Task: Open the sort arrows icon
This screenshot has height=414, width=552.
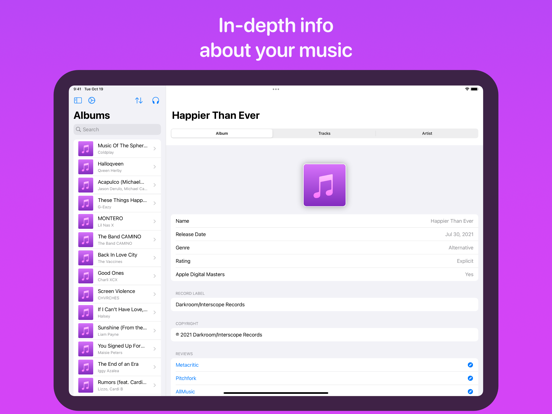Action: [x=139, y=100]
